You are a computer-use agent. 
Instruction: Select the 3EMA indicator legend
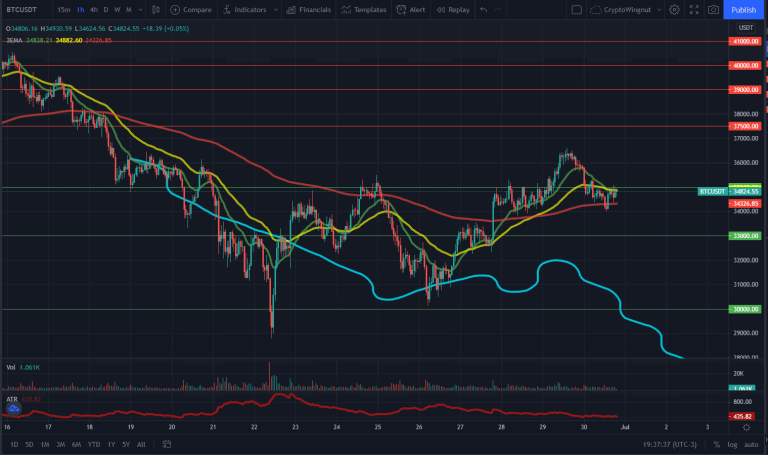14,40
